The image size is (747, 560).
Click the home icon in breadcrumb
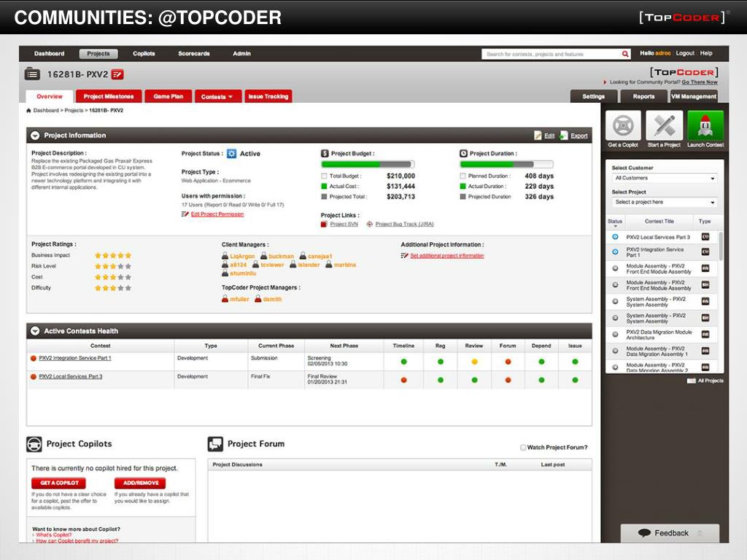point(28,111)
